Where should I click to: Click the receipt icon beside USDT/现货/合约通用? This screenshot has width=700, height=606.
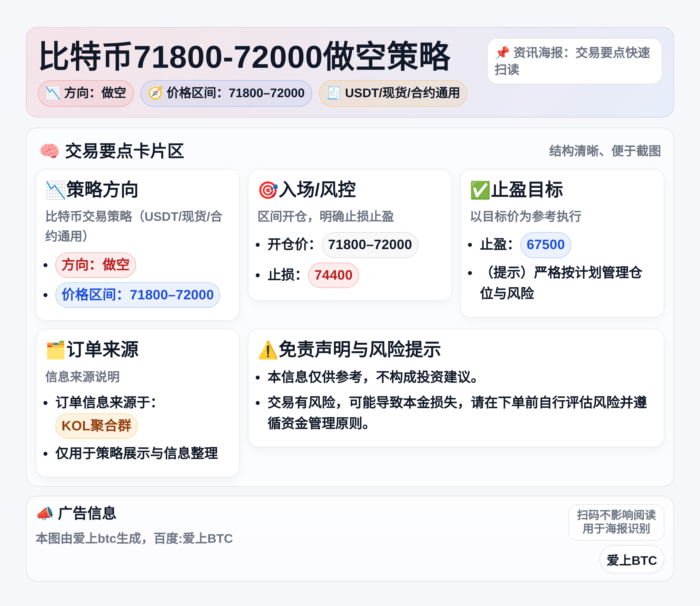click(334, 93)
